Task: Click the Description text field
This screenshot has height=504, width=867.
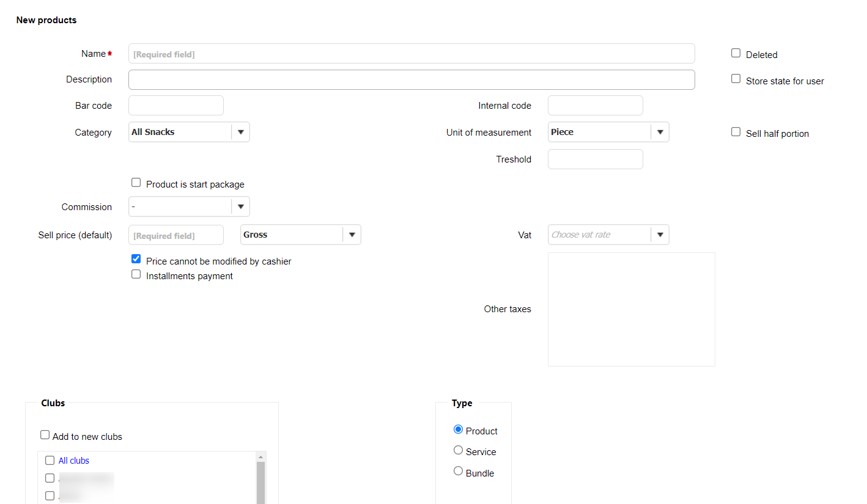Action: pos(411,80)
